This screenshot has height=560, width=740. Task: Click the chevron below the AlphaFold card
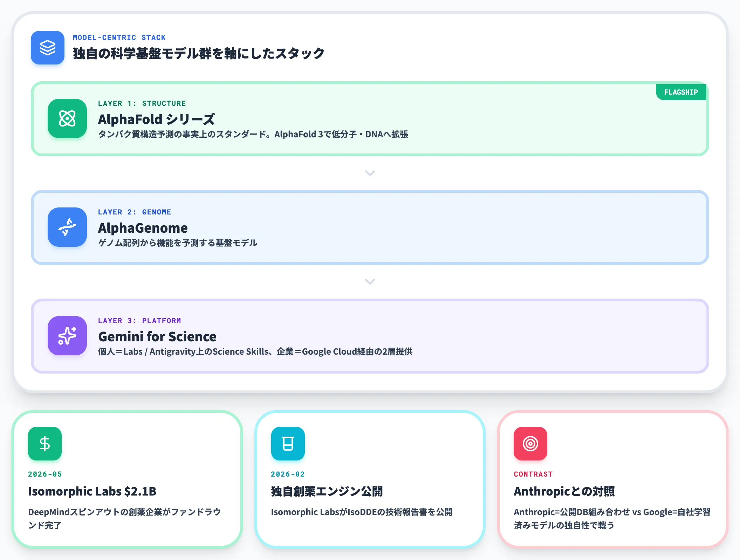pos(370,173)
